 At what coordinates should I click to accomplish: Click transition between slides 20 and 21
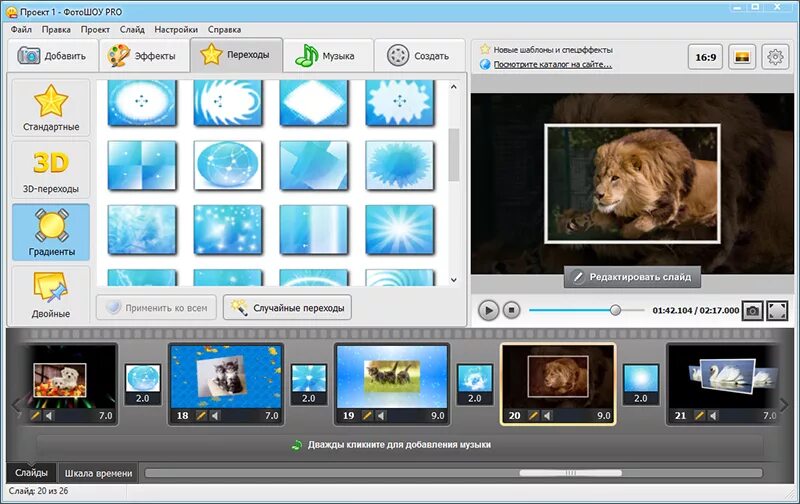click(641, 384)
